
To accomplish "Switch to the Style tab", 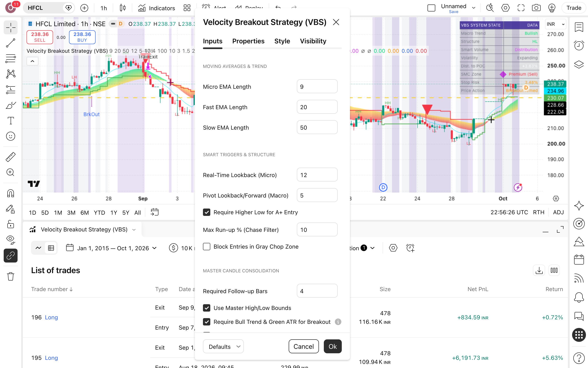I will tap(282, 41).
